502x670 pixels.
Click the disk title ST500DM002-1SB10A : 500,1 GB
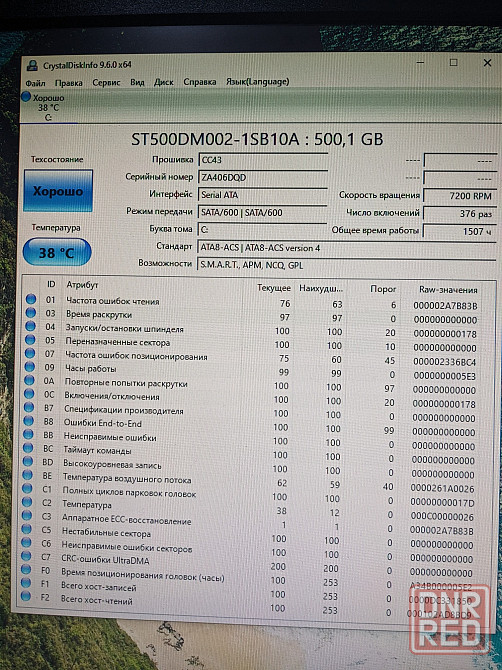click(x=257, y=139)
